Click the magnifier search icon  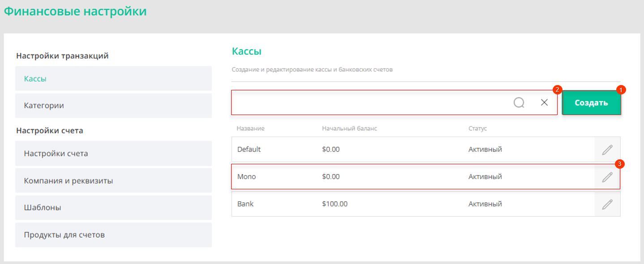[x=519, y=102]
